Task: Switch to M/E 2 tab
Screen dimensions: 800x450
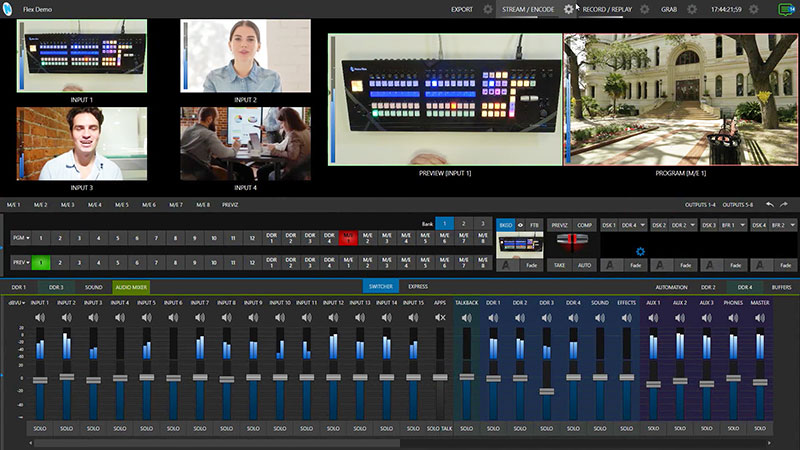Action: [x=40, y=205]
